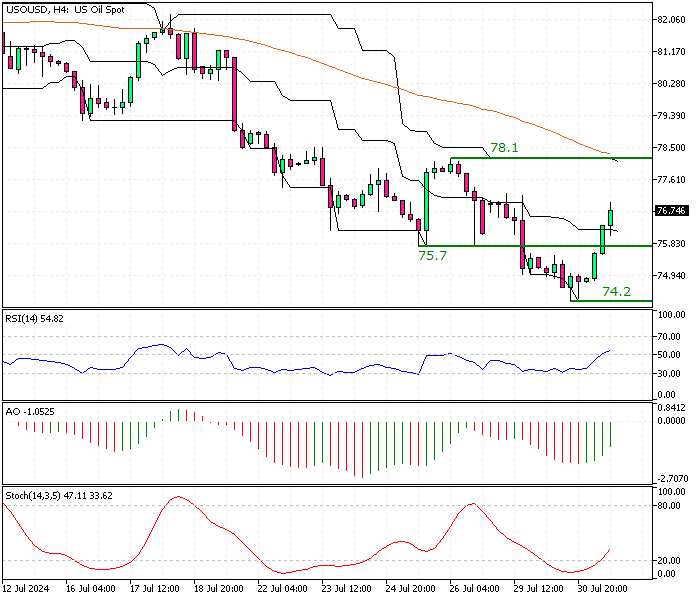Image resolution: width=700 pixels, height=600 pixels.
Task: Click the RSI 70.00 level label
Action: tap(668, 337)
